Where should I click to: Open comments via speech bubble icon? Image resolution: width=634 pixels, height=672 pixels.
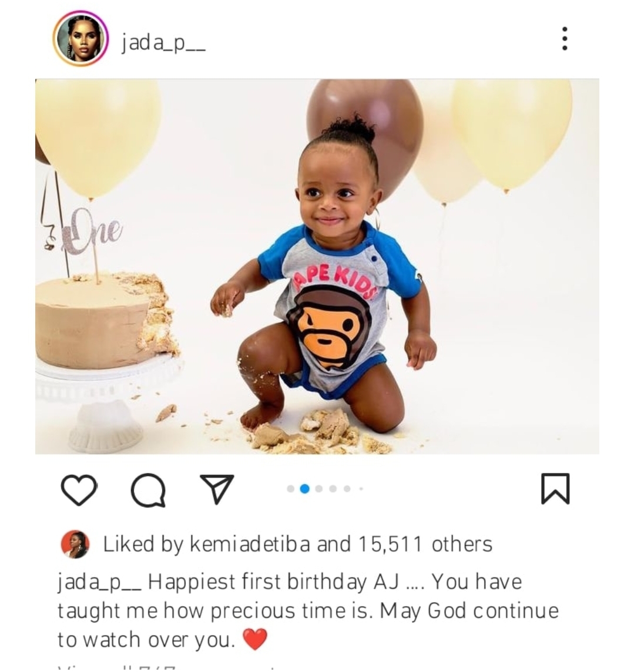pyautogui.click(x=148, y=490)
